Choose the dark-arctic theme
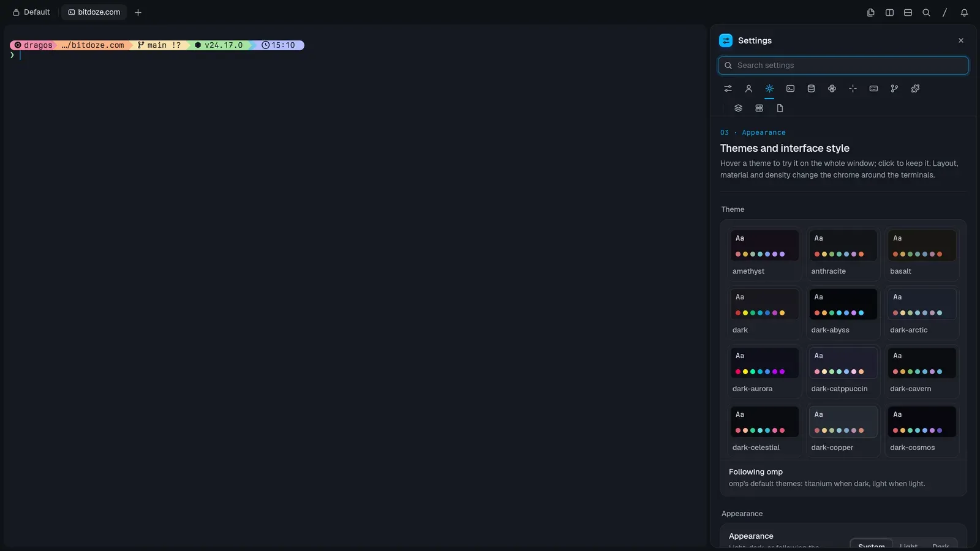 click(x=922, y=313)
